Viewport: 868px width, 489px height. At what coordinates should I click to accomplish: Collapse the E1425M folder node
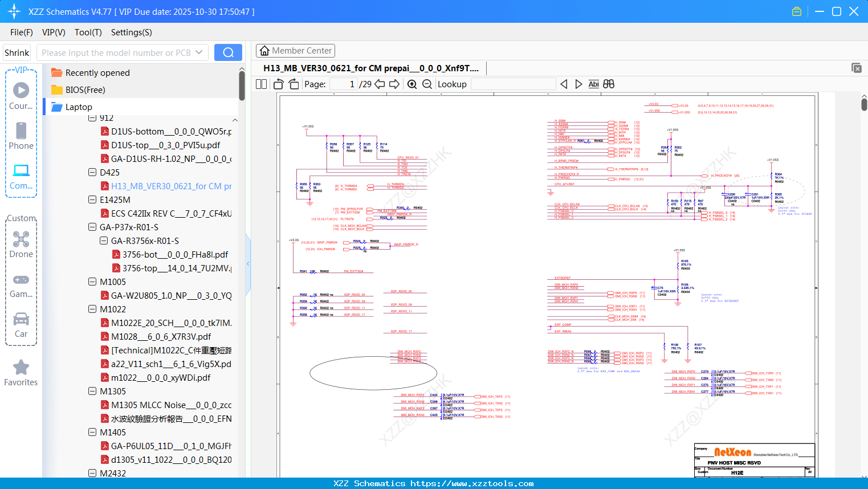click(92, 199)
